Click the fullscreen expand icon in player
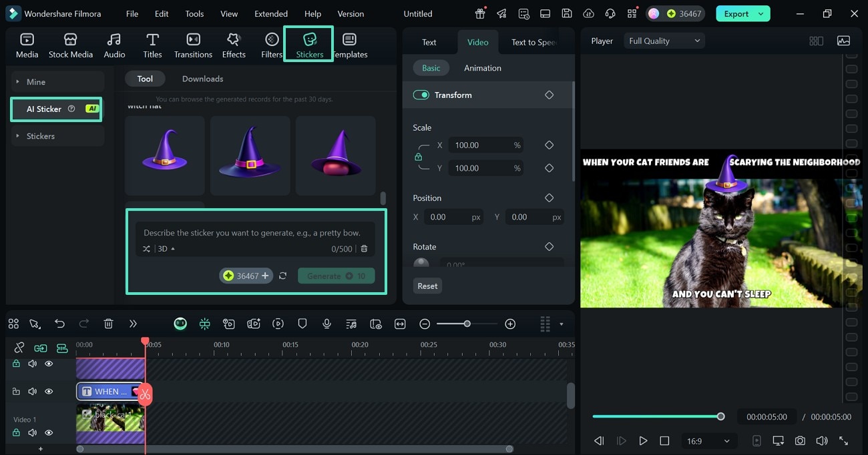Viewport: 868px width, 455px height. pos(843,441)
